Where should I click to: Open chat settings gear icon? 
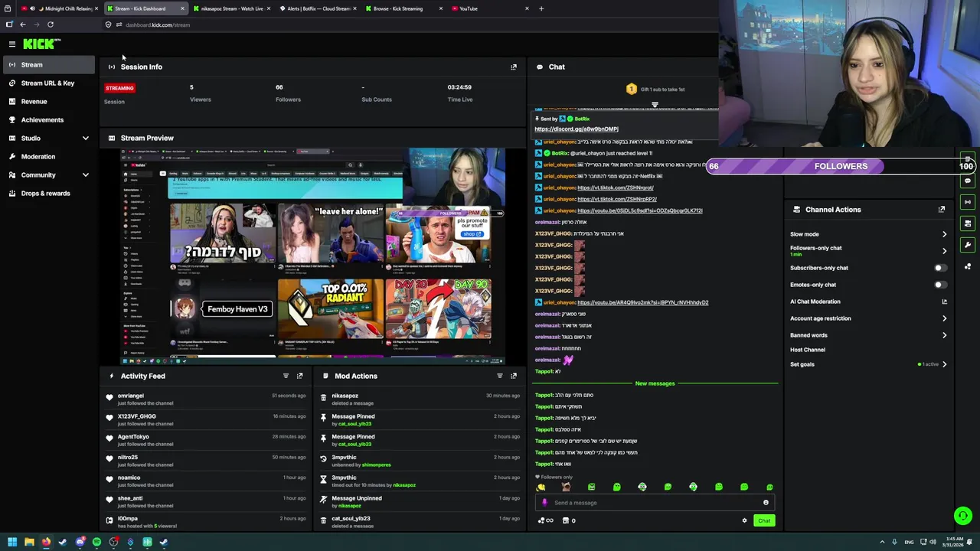pyautogui.click(x=744, y=520)
